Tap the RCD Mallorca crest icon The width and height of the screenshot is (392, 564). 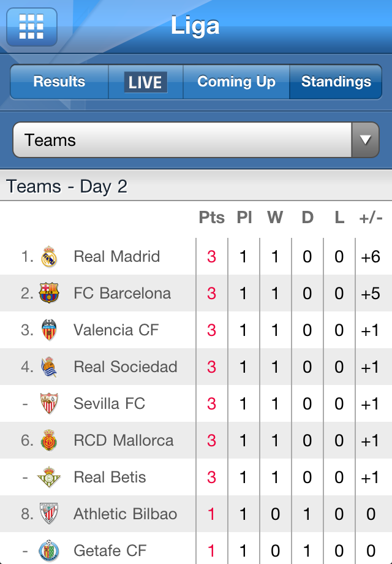[49, 440]
